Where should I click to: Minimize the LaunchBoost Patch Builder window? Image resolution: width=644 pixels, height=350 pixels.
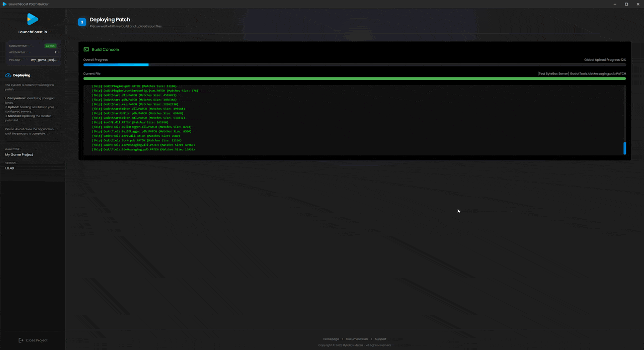(615, 4)
